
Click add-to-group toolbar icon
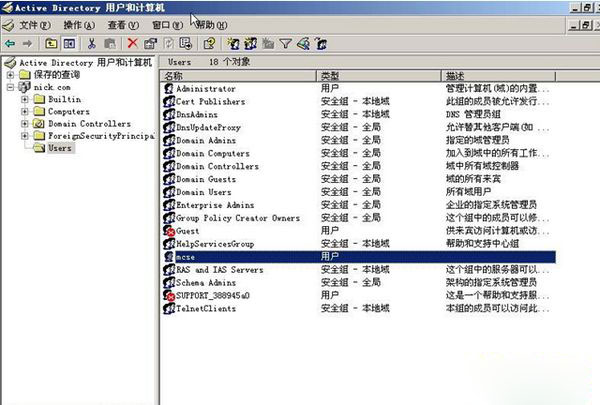point(321,44)
